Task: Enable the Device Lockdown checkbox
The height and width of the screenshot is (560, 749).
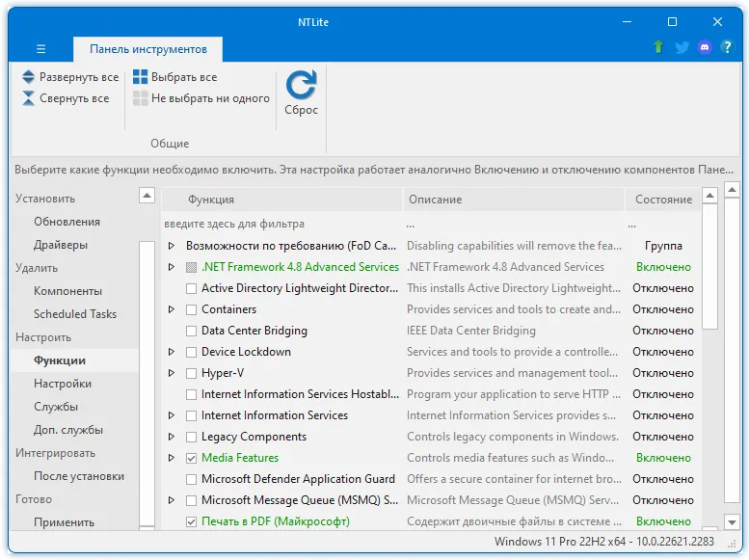Action: point(191,352)
